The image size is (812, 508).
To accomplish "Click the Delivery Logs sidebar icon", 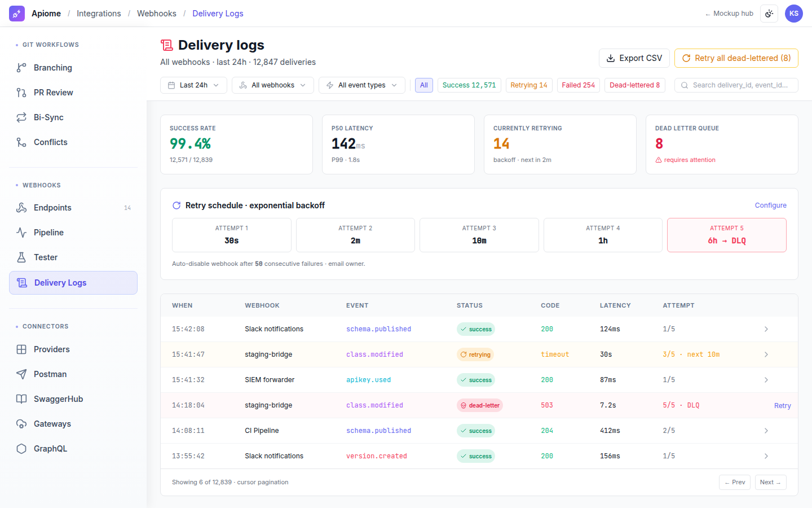I will (22, 283).
